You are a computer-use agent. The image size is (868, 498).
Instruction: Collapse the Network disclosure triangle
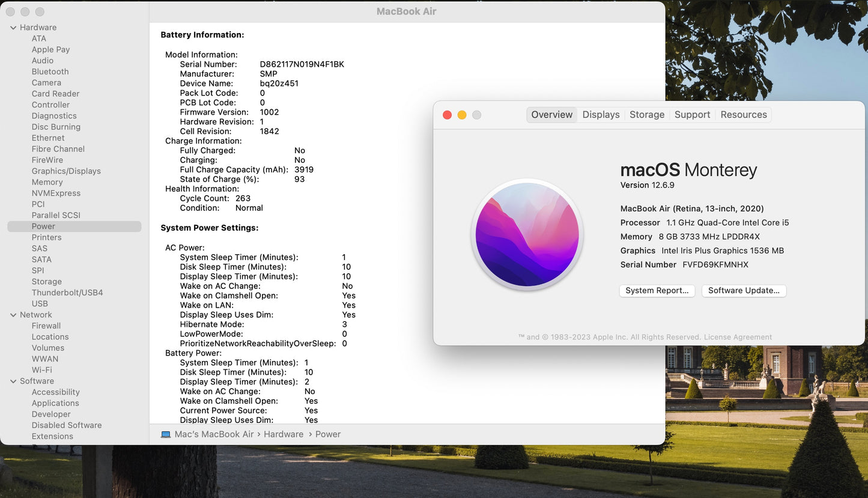pos(13,315)
